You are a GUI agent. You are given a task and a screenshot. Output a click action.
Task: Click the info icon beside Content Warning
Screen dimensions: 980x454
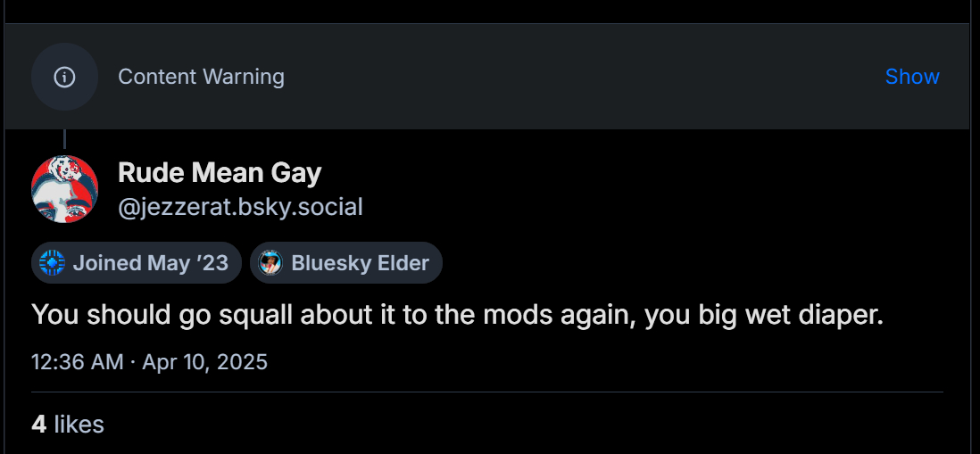click(64, 77)
